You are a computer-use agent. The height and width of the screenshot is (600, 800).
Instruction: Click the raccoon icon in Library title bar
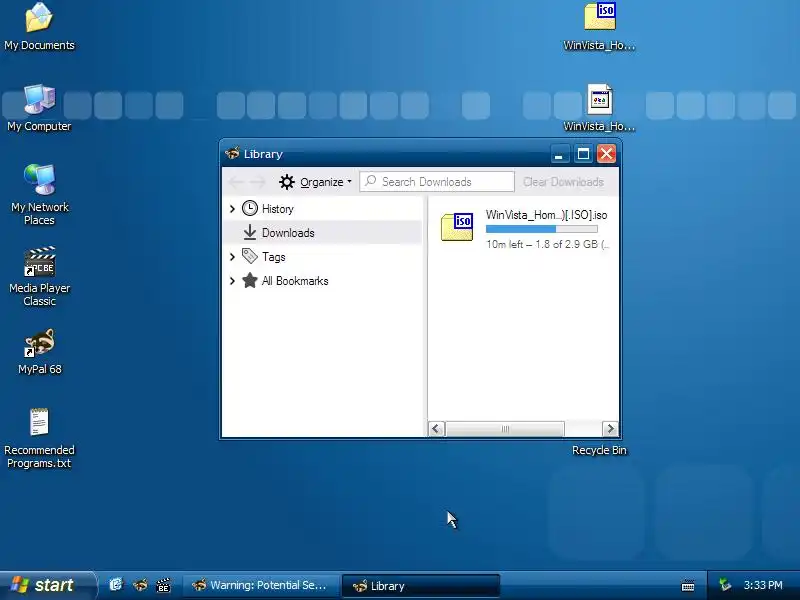pos(232,153)
